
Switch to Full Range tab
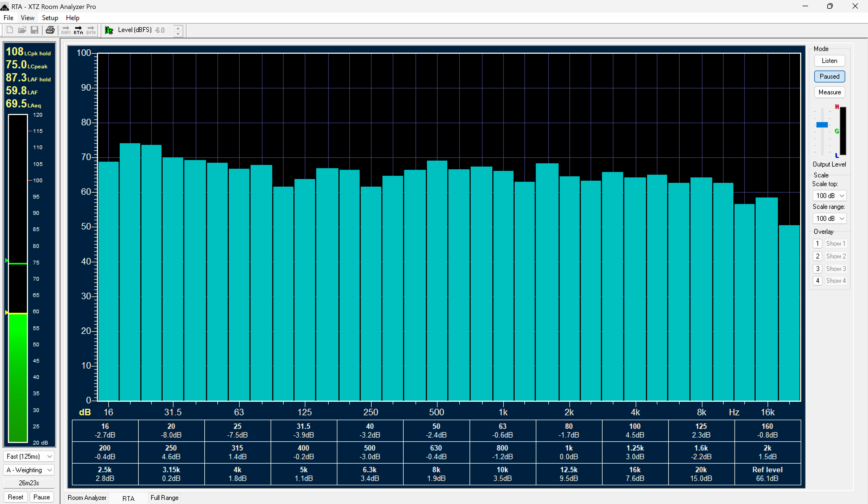pyautogui.click(x=164, y=497)
